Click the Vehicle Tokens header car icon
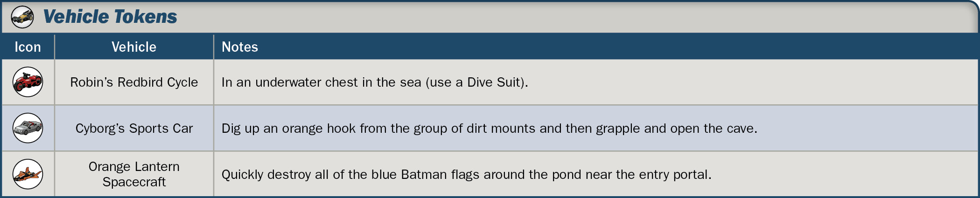980x198 pixels. [22, 17]
